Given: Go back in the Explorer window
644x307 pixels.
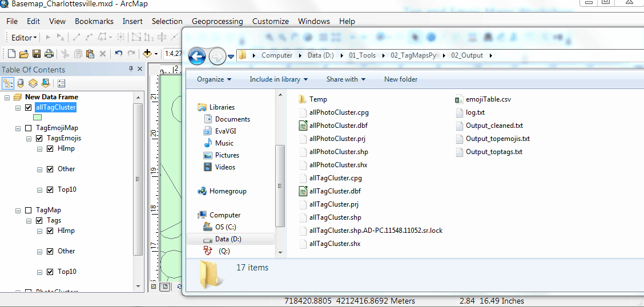Looking at the screenshot, I should 197,56.
